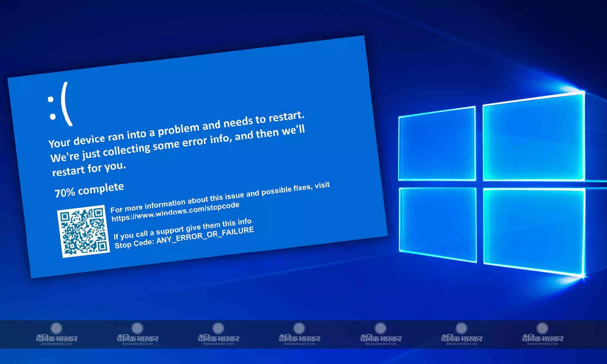
Task: Click the glowing Windows logo
Action: click(x=492, y=184)
